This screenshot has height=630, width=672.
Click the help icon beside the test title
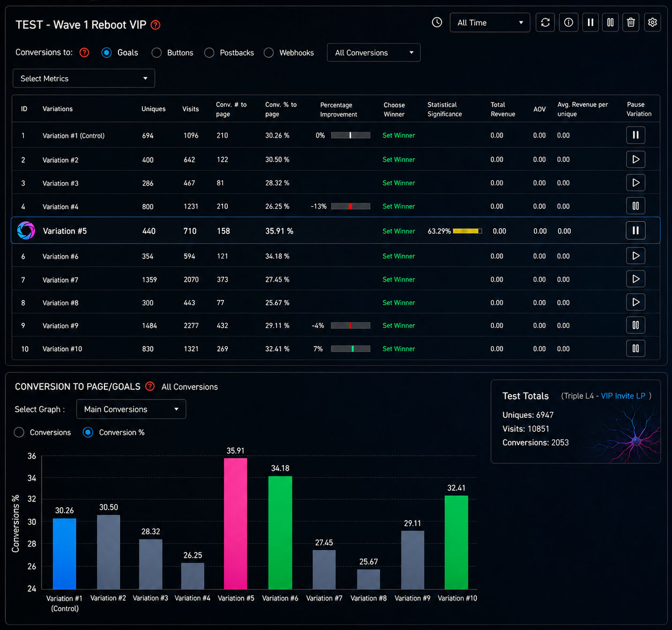pyautogui.click(x=155, y=25)
